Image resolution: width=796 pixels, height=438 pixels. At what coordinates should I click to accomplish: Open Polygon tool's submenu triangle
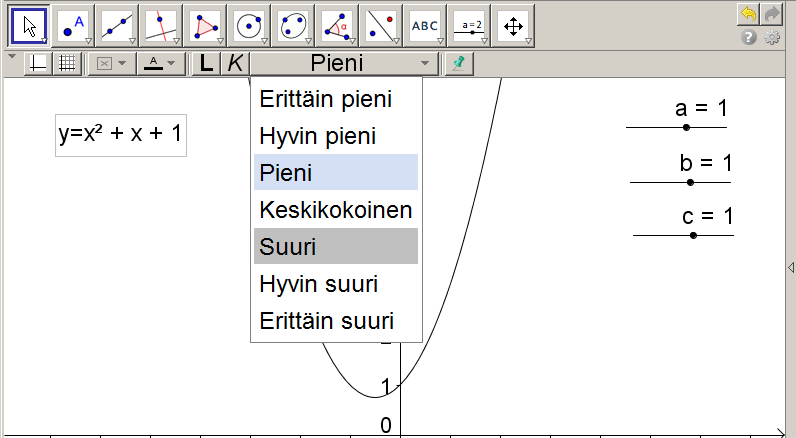tap(220, 41)
